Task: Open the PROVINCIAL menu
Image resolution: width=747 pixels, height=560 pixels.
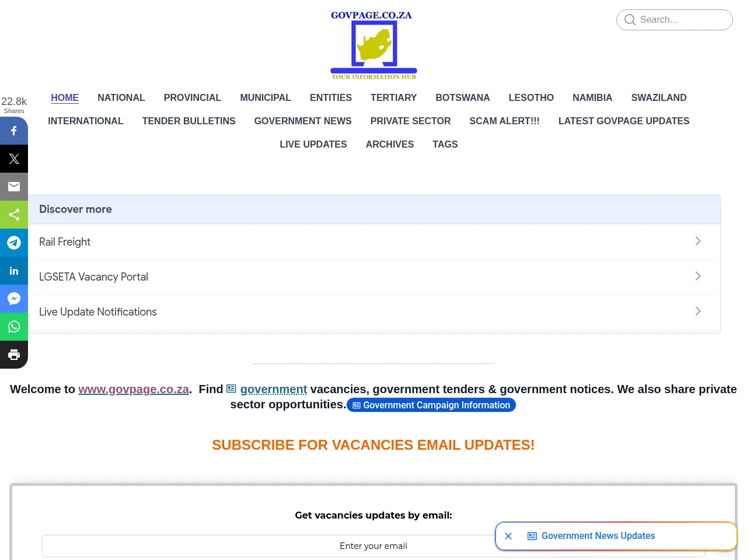Action: click(x=193, y=97)
